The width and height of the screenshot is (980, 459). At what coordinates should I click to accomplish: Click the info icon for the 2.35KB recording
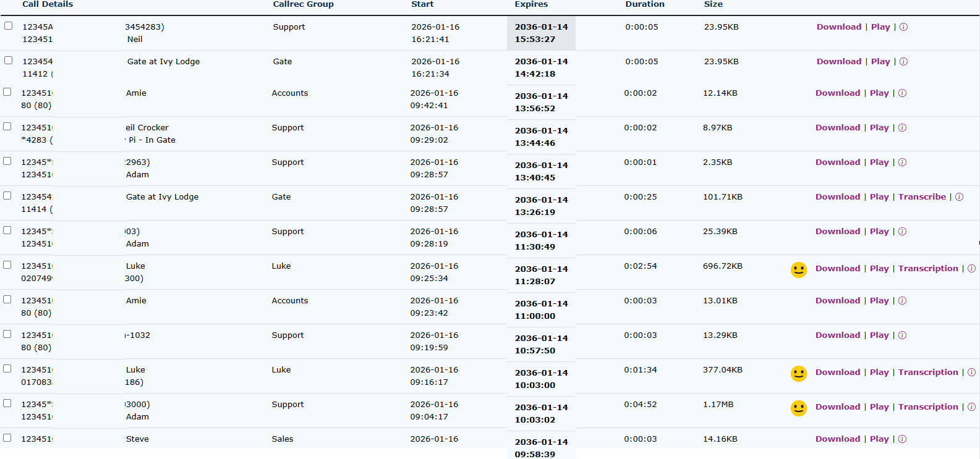pyautogui.click(x=902, y=162)
